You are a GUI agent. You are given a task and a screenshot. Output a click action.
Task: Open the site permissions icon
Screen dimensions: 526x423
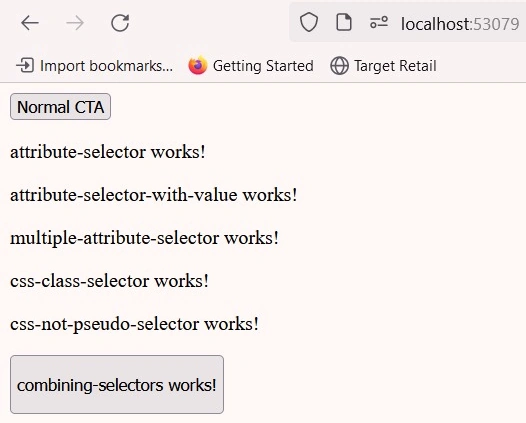[379, 23]
